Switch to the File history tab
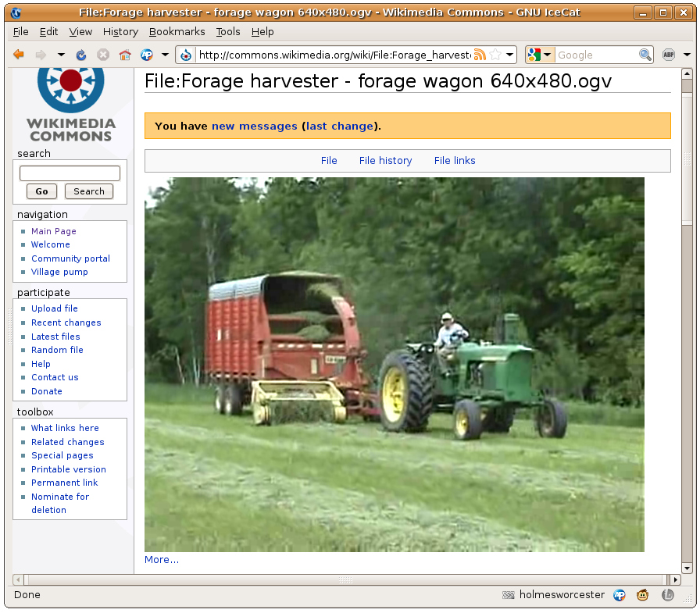The height and width of the screenshot is (613, 700). 385,161
